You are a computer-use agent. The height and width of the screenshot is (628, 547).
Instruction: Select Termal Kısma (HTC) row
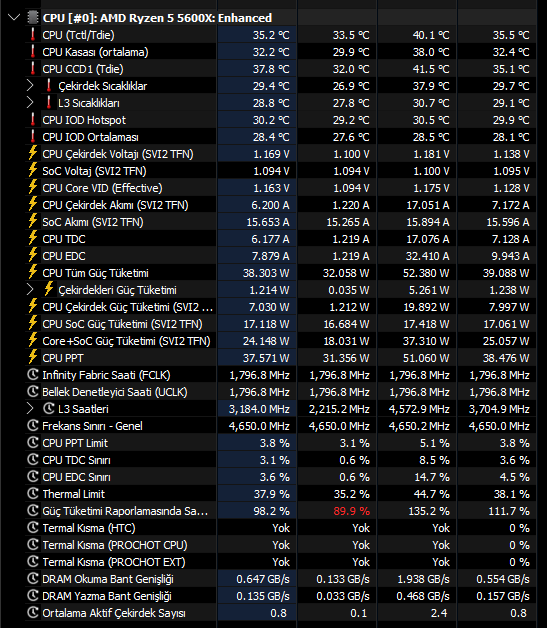[x=281, y=528]
